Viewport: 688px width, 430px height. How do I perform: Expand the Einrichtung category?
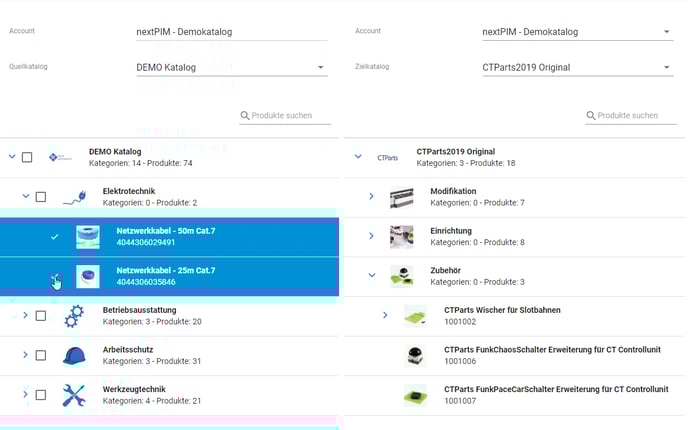pyautogui.click(x=371, y=236)
